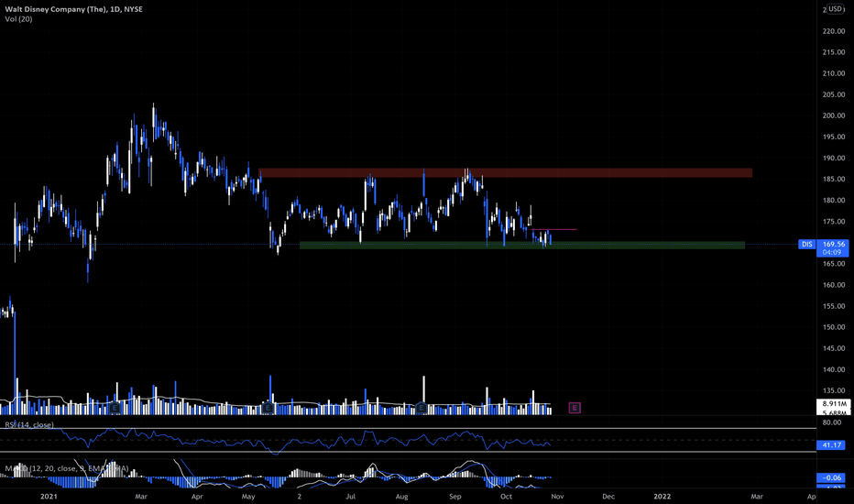Click the May label on time axis
The width and height of the screenshot is (854, 504).
pyautogui.click(x=248, y=497)
